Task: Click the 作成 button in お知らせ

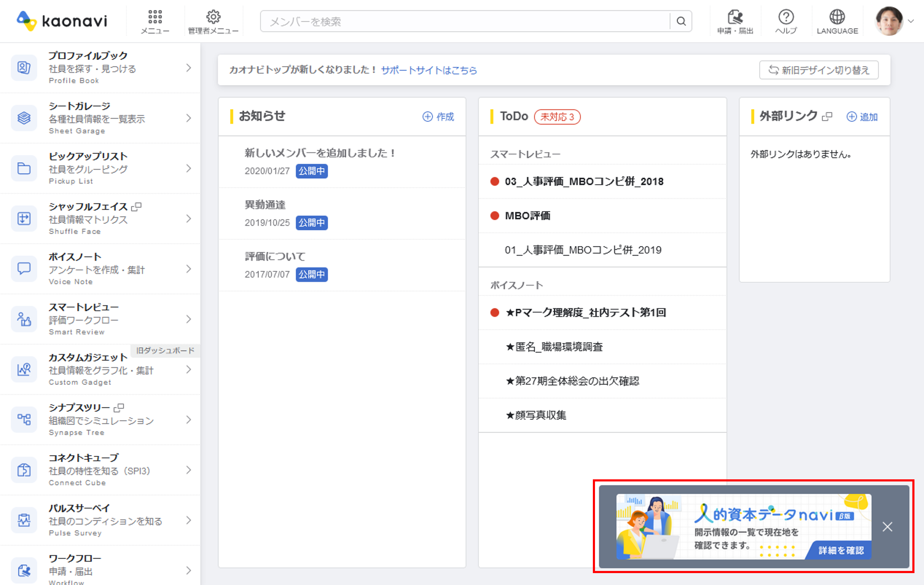Action: pos(438,117)
